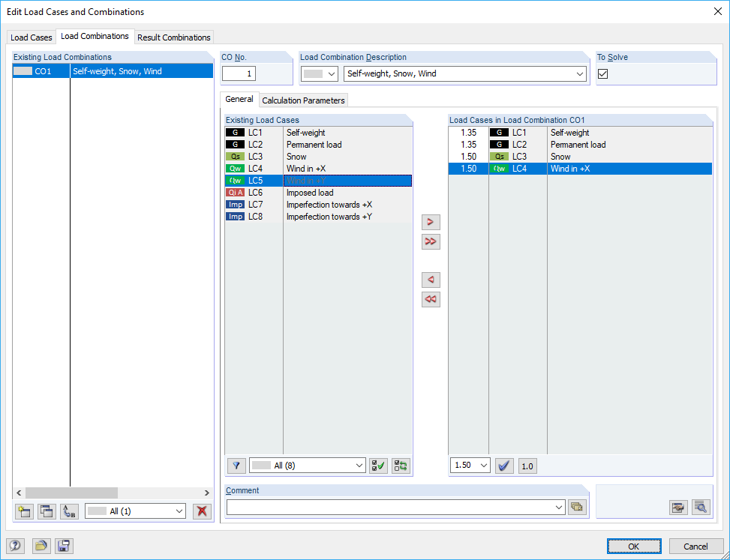This screenshot has height=560, width=730.
Task: Click the Qi A icon of LC6 Imposed load
Action: 235,193
